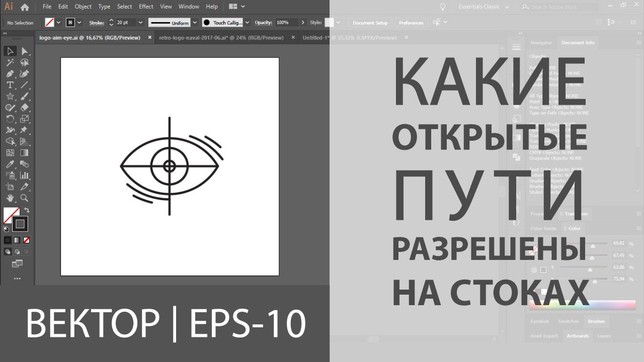Image resolution: width=644 pixels, height=362 pixels.
Task: Activate the Curvature tool
Action: click(x=24, y=73)
